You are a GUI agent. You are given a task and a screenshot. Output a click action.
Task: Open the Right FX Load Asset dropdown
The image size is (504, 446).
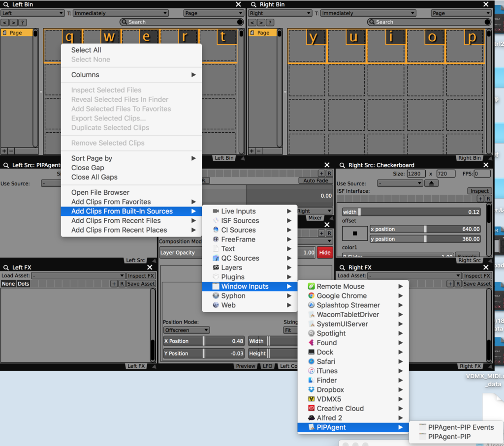[x=414, y=275]
